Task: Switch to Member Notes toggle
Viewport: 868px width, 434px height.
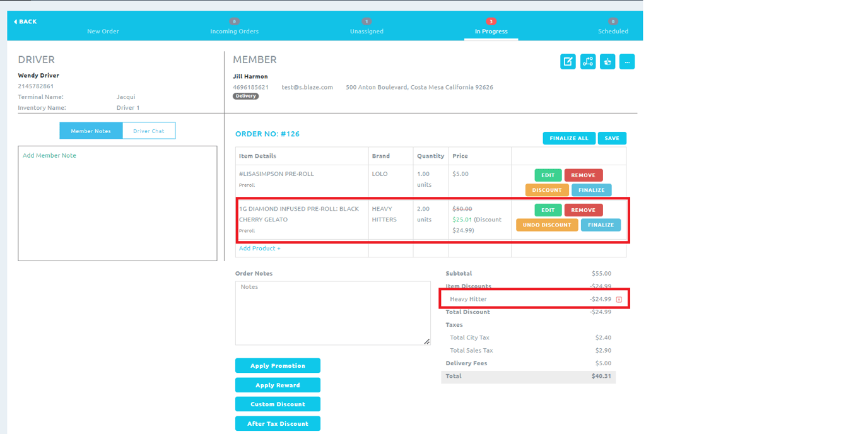Action: coord(91,131)
